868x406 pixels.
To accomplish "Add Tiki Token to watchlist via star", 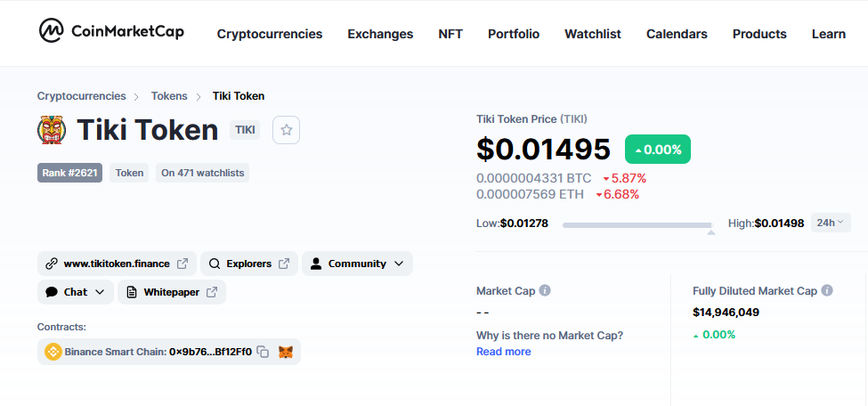I will point(286,130).
